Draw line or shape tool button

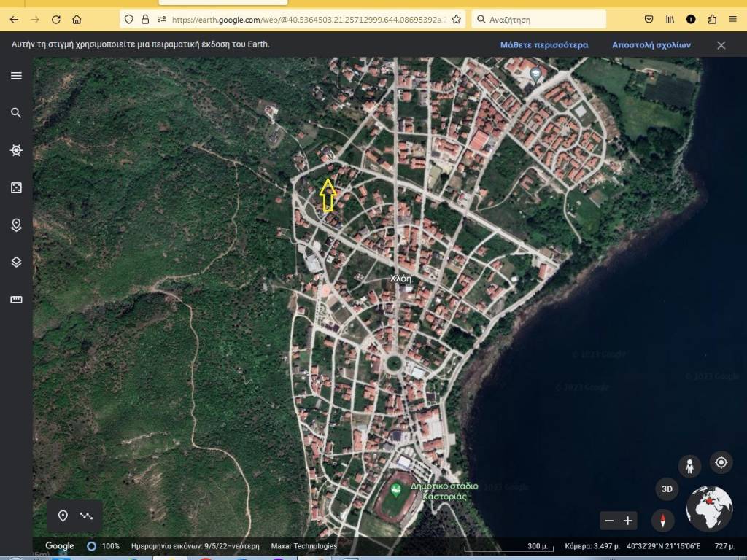point(87,516)
